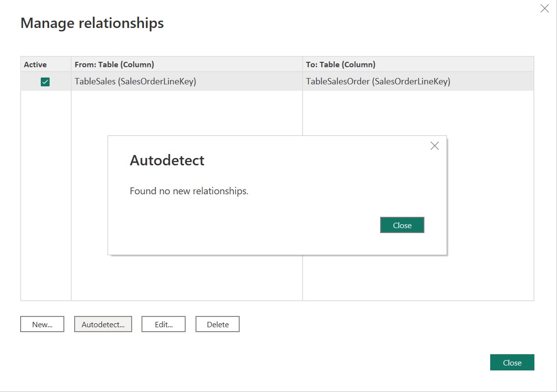Click the blank list space under the From column
557x392 pixels.
[89, 195]
